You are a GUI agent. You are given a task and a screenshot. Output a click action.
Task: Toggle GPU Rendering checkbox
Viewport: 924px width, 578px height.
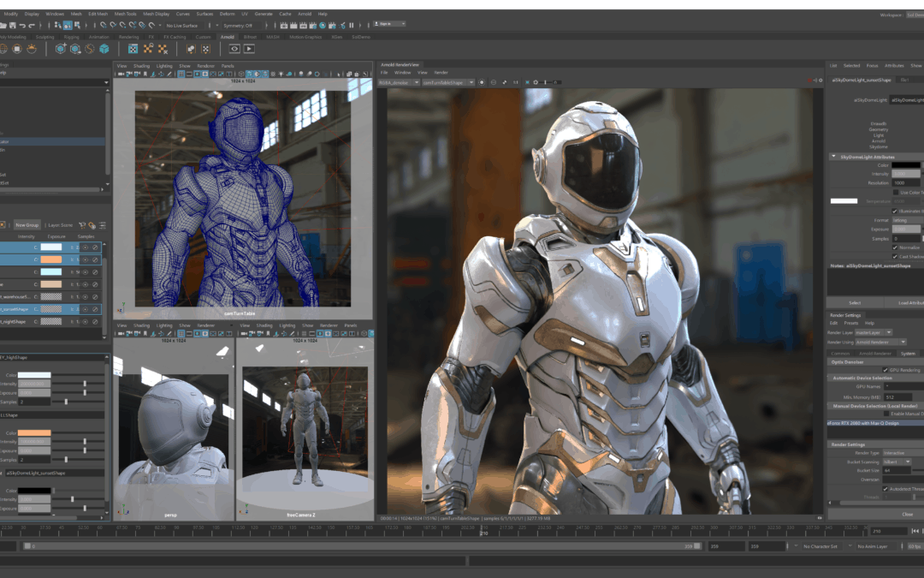885,370
